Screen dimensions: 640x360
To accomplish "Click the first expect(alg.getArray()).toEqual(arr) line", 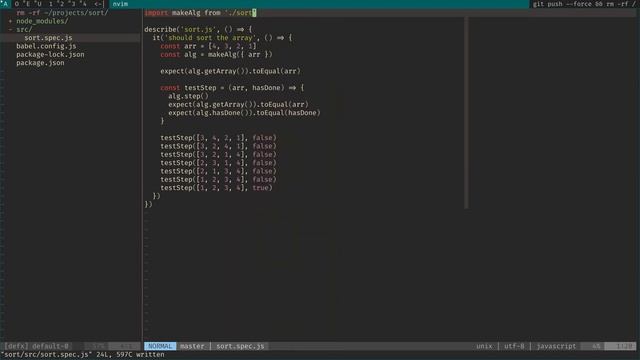I will click(230, 71).
